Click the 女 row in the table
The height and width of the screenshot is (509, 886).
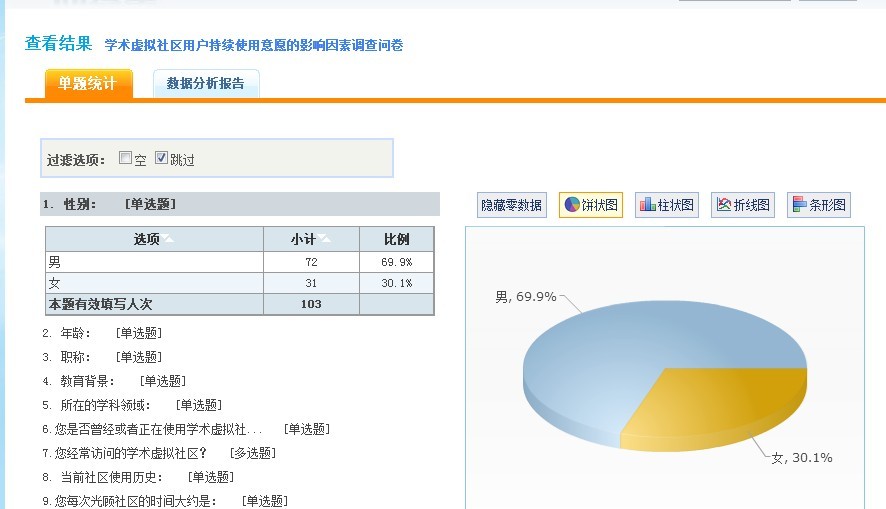240,283
